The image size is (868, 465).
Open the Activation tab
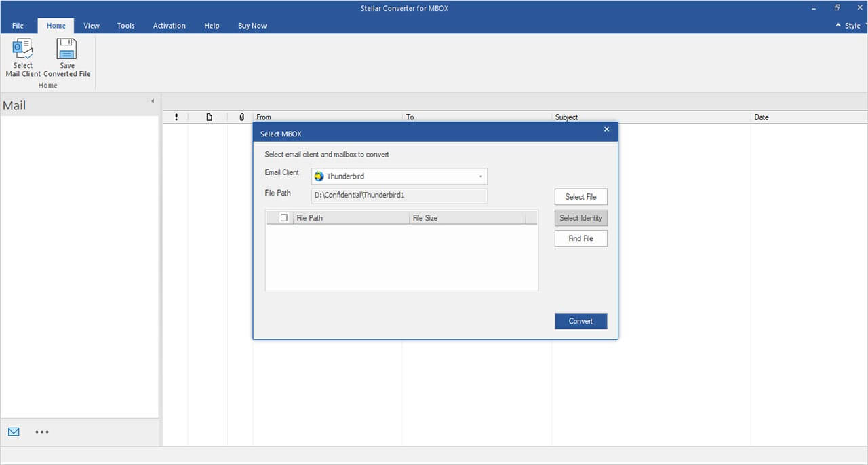[x=169, y=26]
